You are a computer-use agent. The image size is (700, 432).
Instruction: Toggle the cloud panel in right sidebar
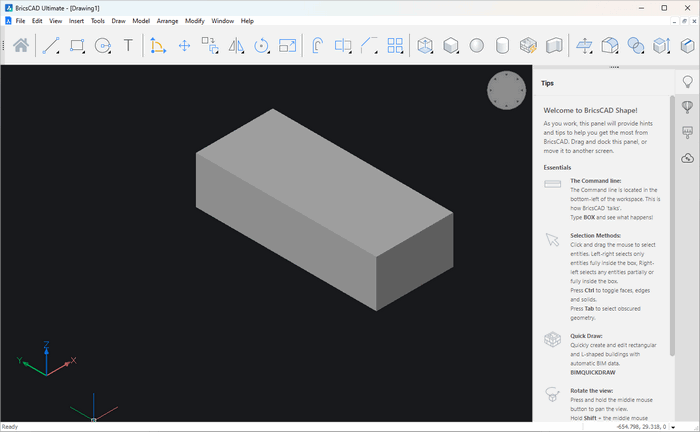688,158
